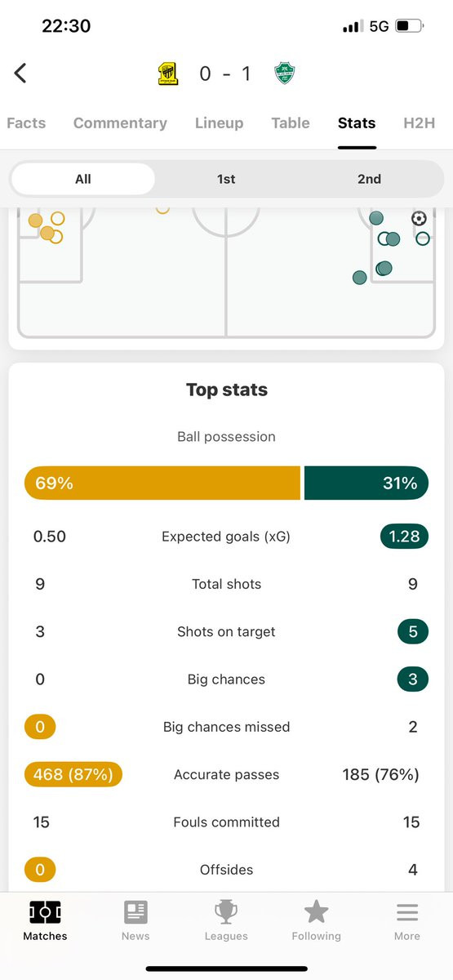The height and width of the screenshot is (980, 453).
Task: Open the yellow home team crest
Action: [x=168, y=74]
